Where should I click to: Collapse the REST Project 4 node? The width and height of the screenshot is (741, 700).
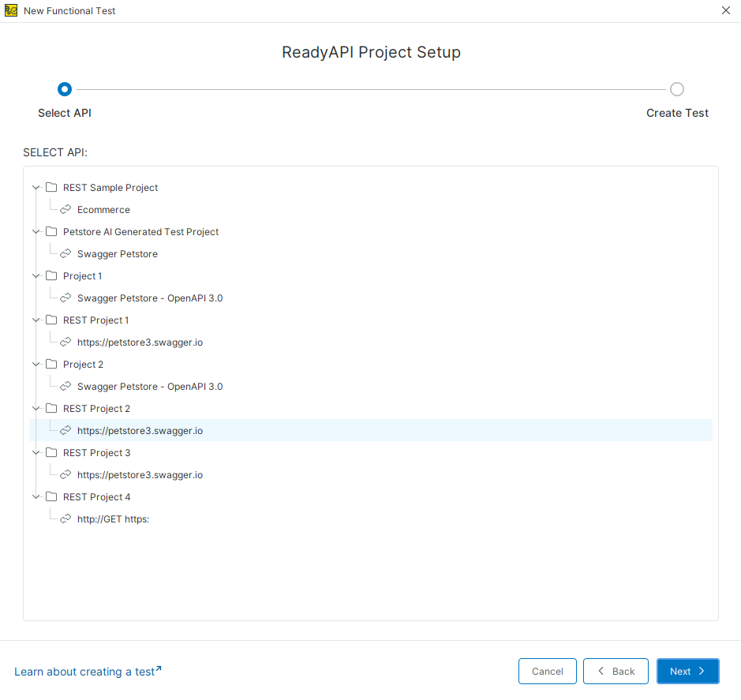36,496
